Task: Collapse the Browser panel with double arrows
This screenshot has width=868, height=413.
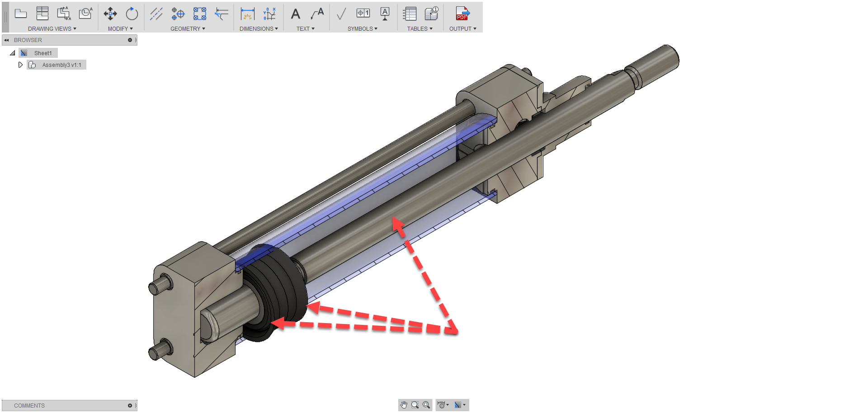Action: [x=6, y=40]
